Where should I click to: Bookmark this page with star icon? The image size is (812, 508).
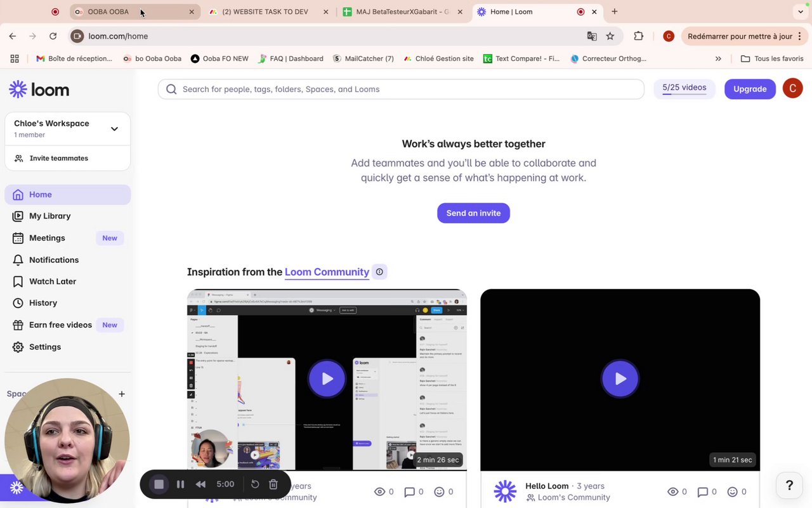(610, 36)
